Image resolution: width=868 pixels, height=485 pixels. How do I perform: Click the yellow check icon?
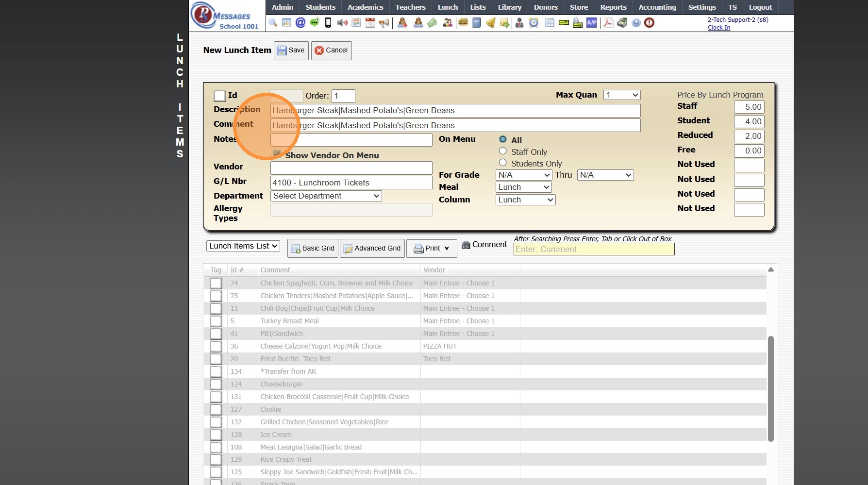(x=564, y=23)
